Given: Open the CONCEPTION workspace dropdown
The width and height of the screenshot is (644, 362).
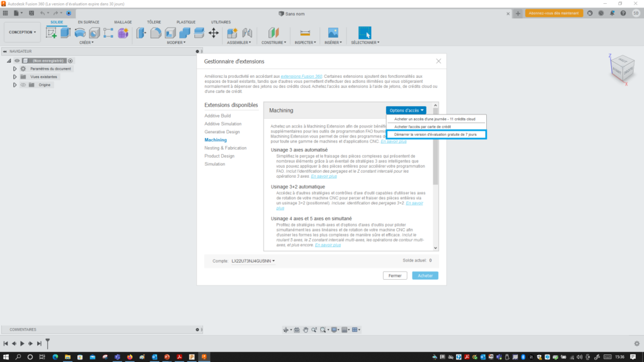Looking at the screenshot, I should point(22,32).
